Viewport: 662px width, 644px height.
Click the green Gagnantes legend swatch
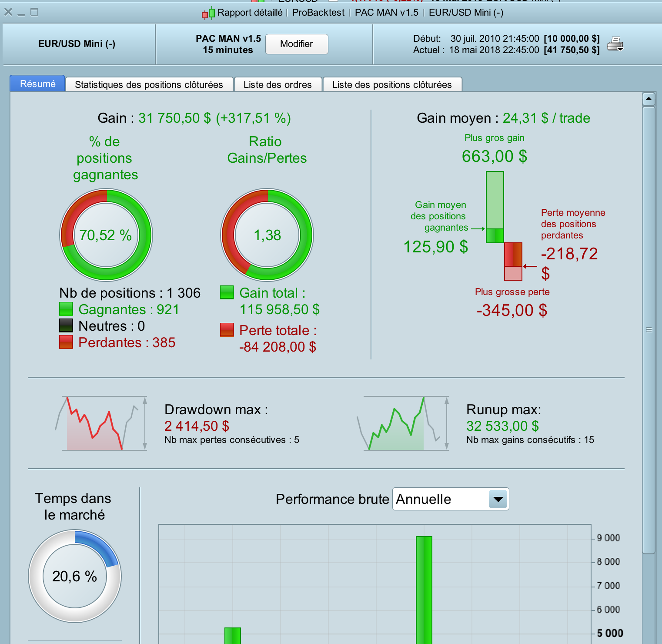tap(66, 309)
